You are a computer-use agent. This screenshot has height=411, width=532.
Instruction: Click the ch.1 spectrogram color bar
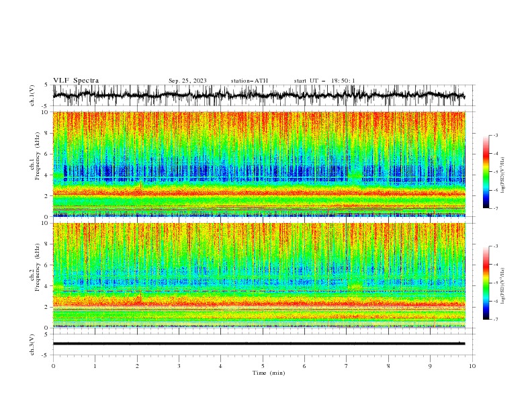[x=486, y=172]
